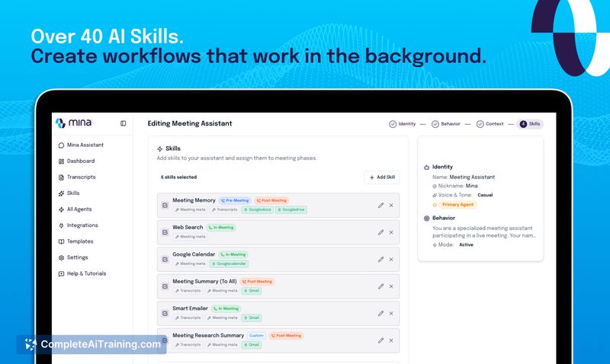
Task: Click Googledrive tag in Meeting Memory
Action: tap(291, 209)
